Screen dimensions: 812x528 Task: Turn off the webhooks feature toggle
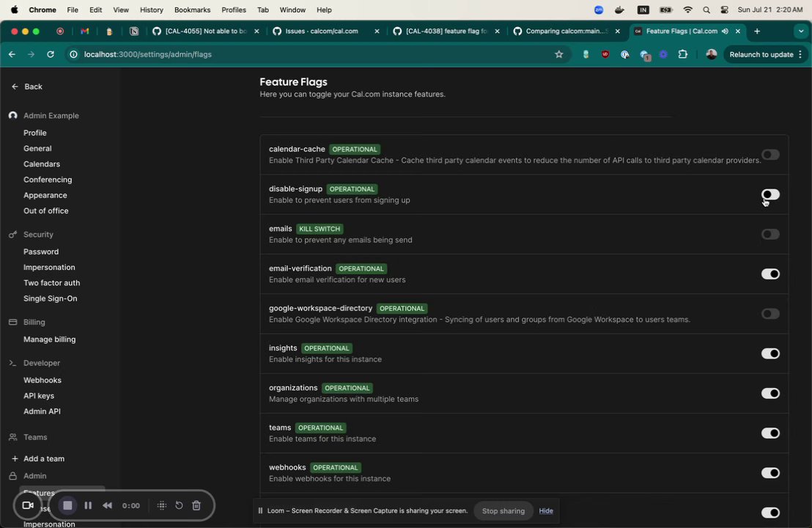pos(770,472)
